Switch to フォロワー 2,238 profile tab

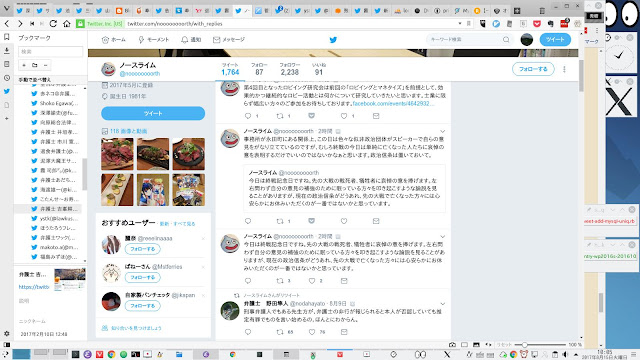(x=290, y=69)
